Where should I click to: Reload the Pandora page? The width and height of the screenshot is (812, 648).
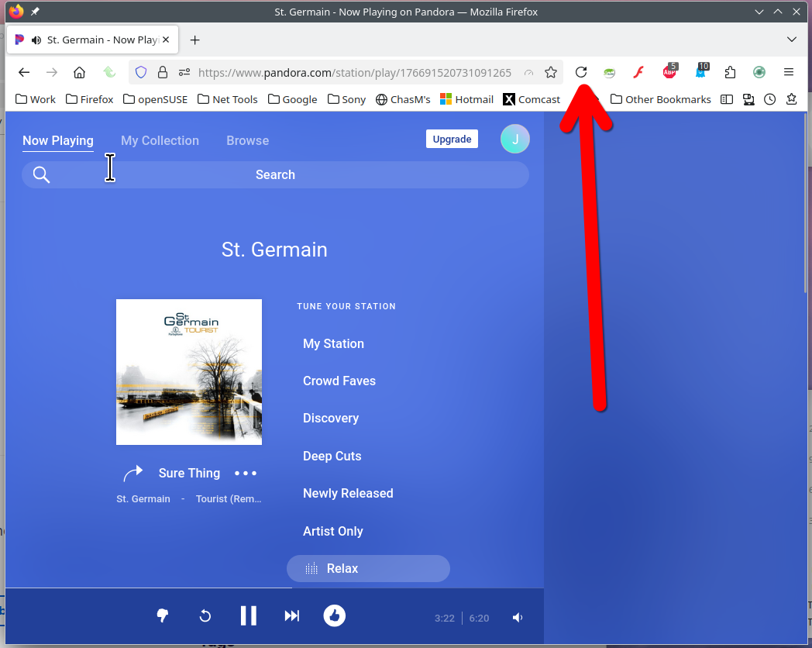[581, 73]
